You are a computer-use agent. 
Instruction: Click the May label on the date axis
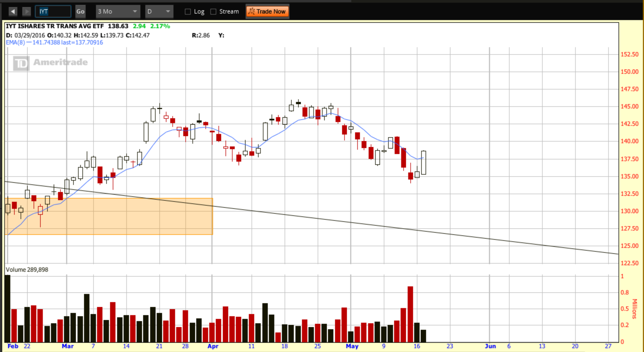[352, 346]
